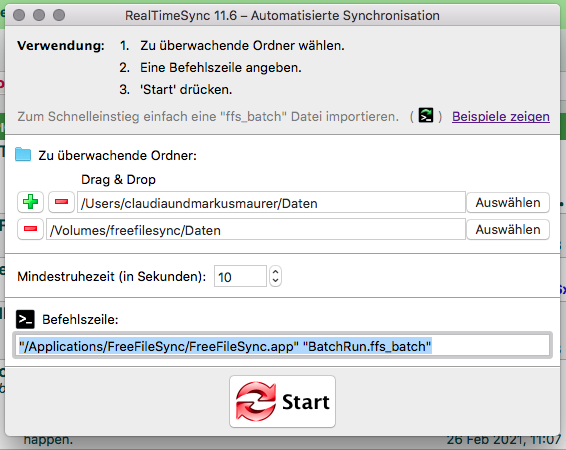Click the 'Mindestruhezeit (in Sekunden):' label
The width and height of the screenshot is (566, 450).
pos(112,276)
